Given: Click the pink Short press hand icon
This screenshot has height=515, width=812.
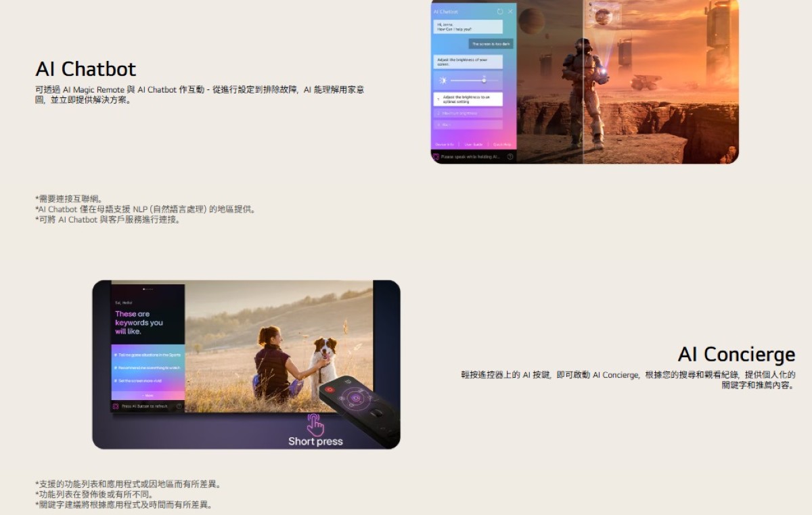Looking at the screenshot, I should (315, 424).
